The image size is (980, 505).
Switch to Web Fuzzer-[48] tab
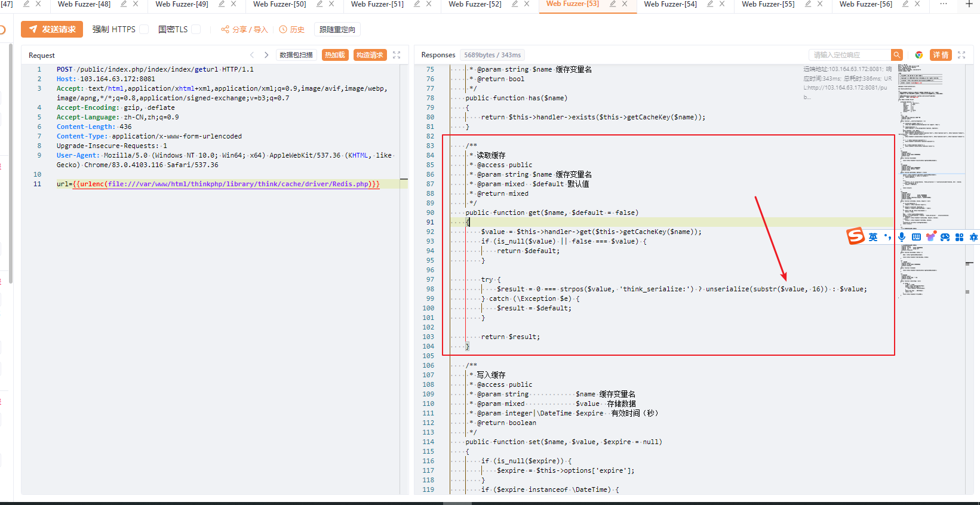pos(84,4)
